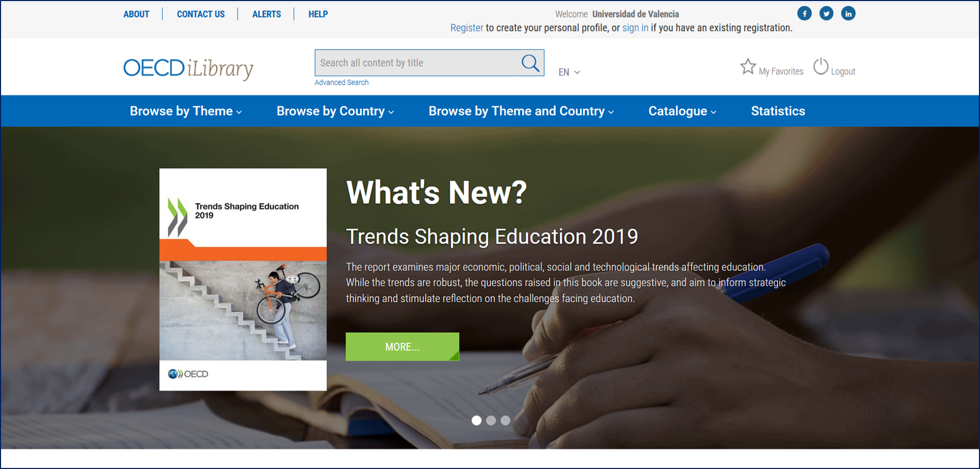Expand the Browse by Country menu
Screen dimensions: 980x469
335,111
